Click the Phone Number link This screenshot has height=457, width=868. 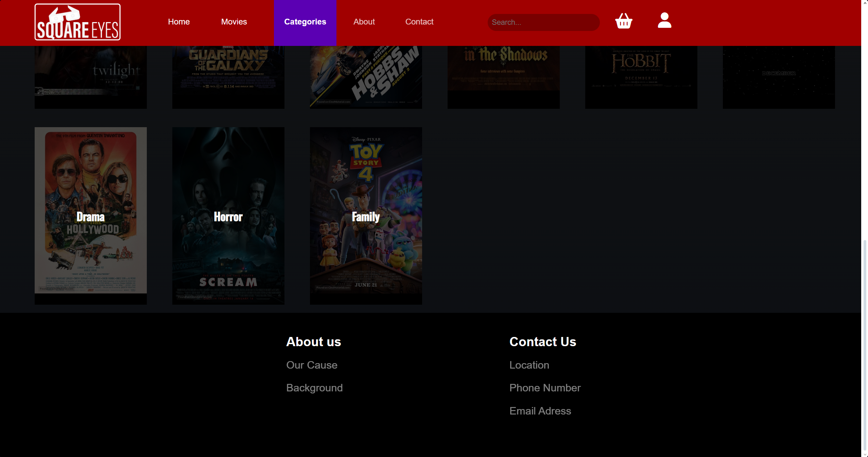(x=544, y=388)
